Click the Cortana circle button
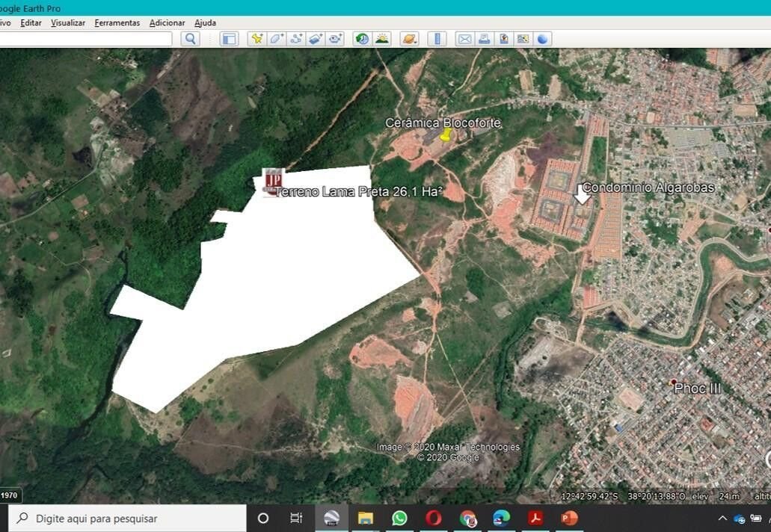The image size is (771, 532). click(x=263, y=519)
